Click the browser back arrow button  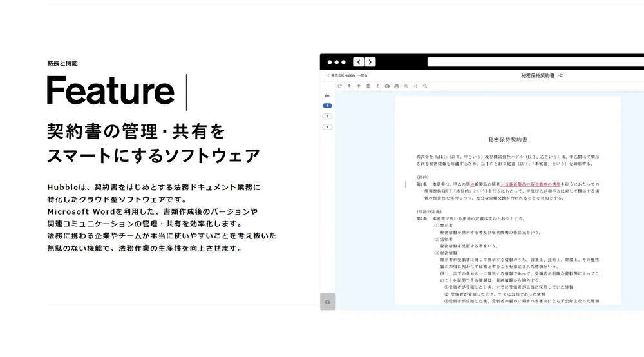point(359,62)
